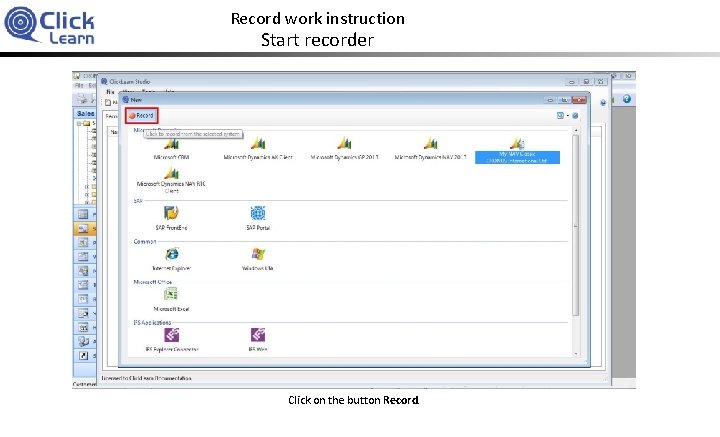The height and width of the screenshot is (437, 720).
Task: Collapse the Sales tree root node
Action: point(79,123)
